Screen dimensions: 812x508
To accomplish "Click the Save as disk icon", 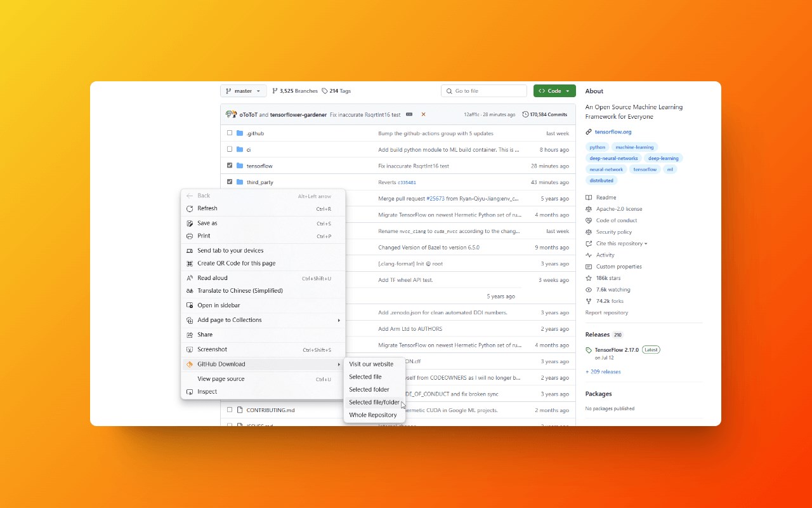I will pos(190,223).
